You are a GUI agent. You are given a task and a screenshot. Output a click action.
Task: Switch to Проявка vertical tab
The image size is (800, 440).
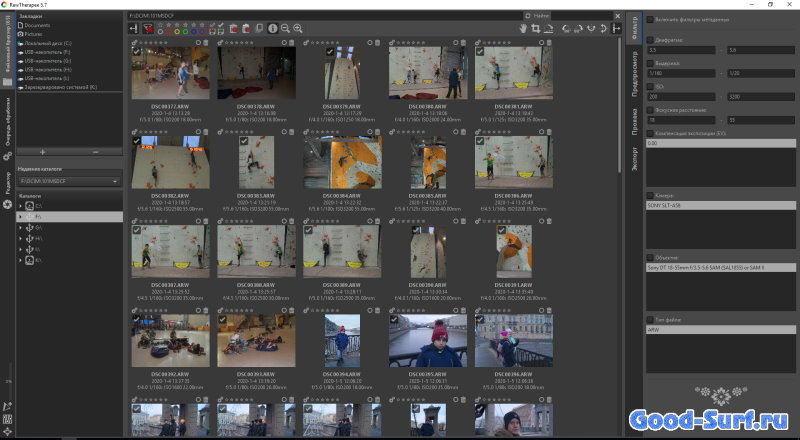634,121
